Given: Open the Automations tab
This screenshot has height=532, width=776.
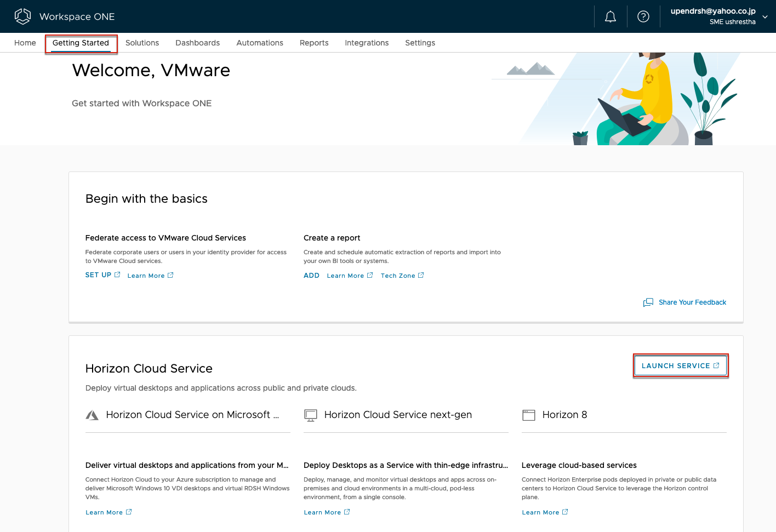Looking at the screenshot, I should pyautogui.click(x=260, y=43).
